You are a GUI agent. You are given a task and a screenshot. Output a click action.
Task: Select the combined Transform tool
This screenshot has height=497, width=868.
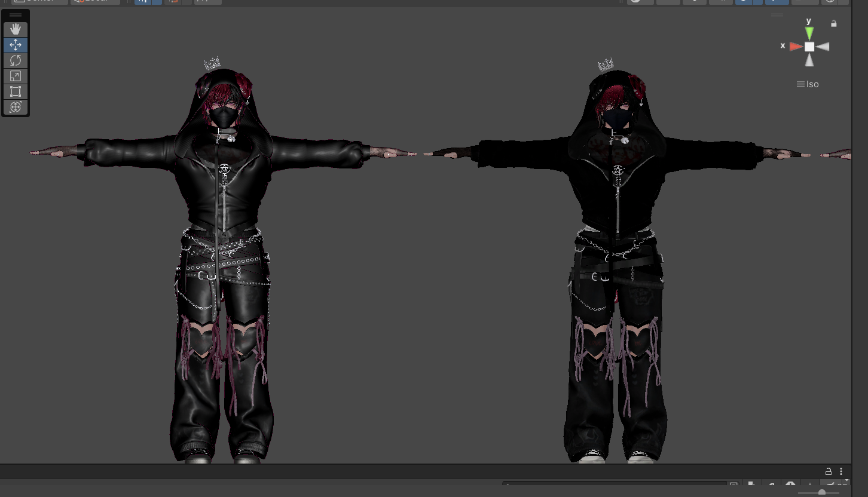[x=16, y=107]
